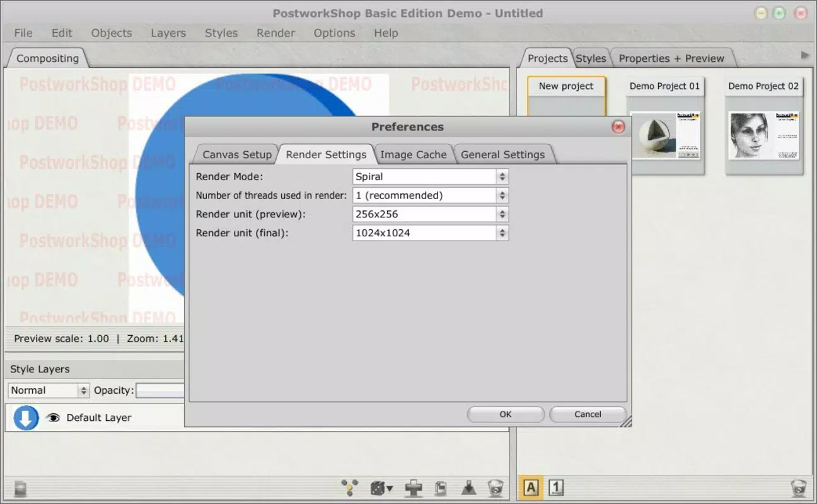Open the Properties + Preview tab
Image resolution: width=817 pixels, height=504 pixels.
pos(671,58)
